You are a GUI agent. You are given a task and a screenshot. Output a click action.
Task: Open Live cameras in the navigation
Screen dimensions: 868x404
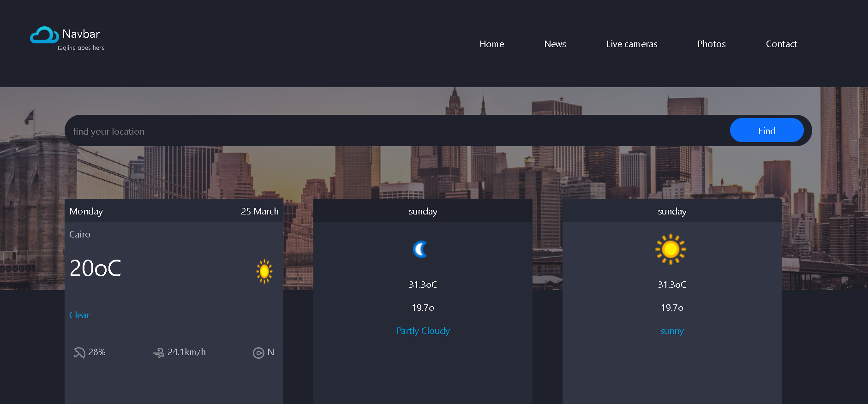tap(631, 44)
